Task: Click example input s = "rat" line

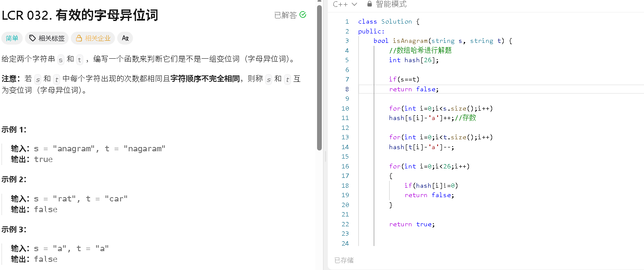Action: [x=70, y=199]
